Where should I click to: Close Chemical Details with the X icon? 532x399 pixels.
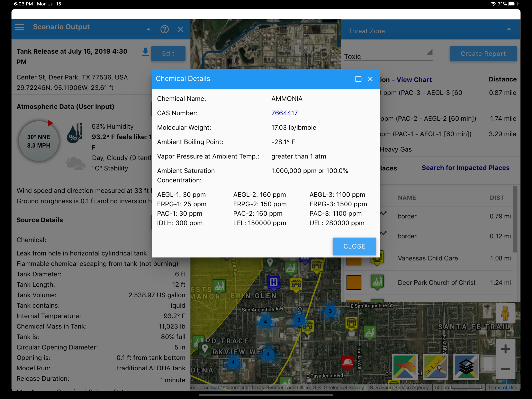click(370, 79)
